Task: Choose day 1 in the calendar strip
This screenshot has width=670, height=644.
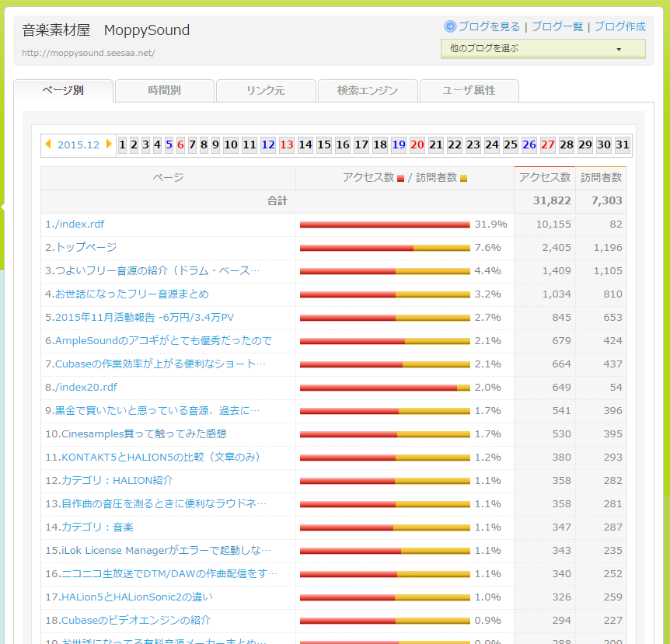Action: click(122, 145)
